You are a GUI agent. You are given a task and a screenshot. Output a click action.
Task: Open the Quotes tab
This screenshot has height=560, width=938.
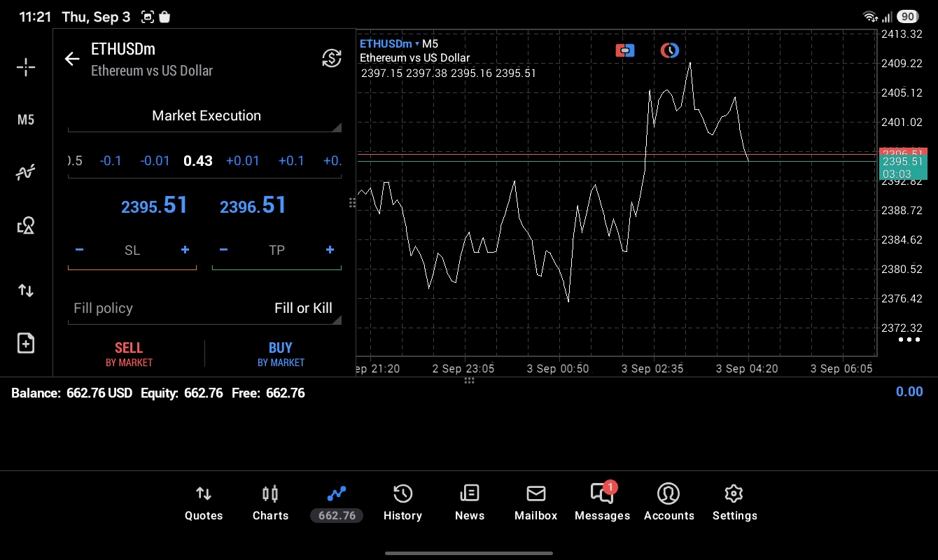pos(204,503)
